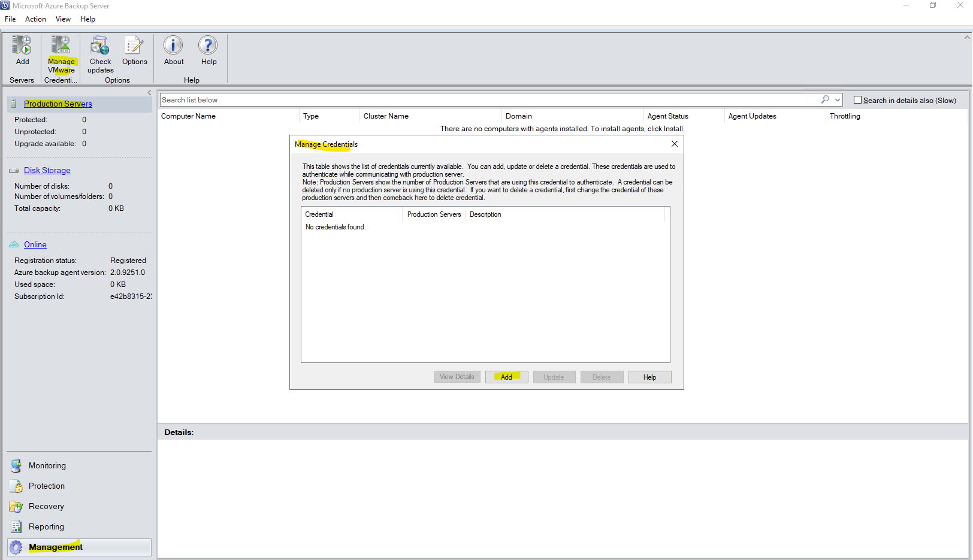Click the View Details button
973x560 pixels.
pyautogui.click(x=457, y=377)
